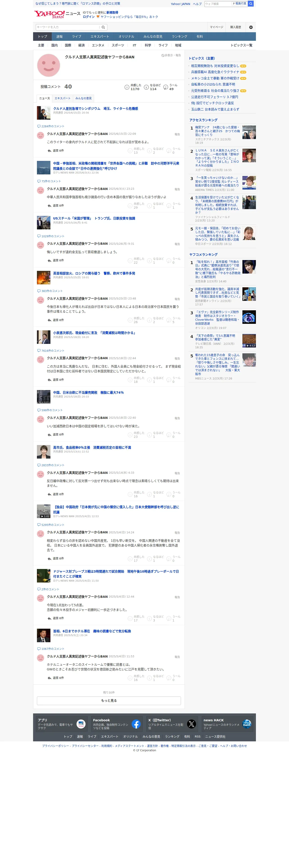
Task: Open the エキスパート item in the blue nav bar
Action: point(99,37)
